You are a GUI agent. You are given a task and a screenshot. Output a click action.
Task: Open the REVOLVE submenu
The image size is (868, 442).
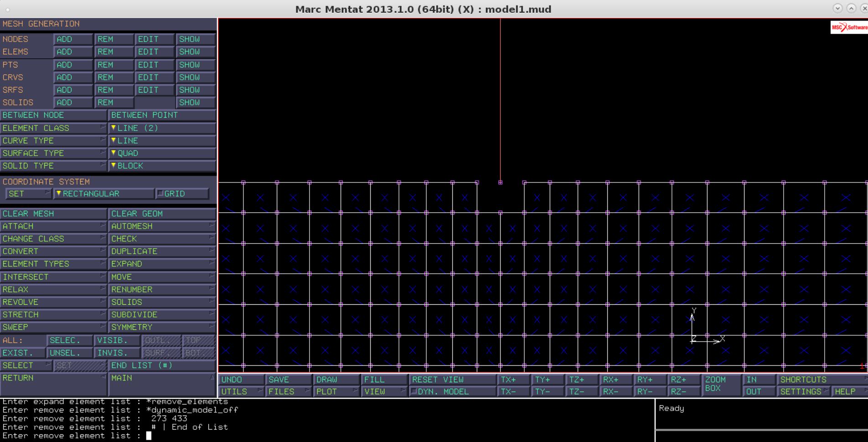tap(53, 302)
